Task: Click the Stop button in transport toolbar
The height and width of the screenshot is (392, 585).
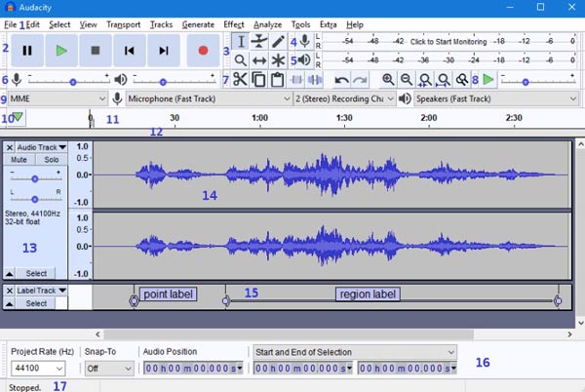Action: 96,50
